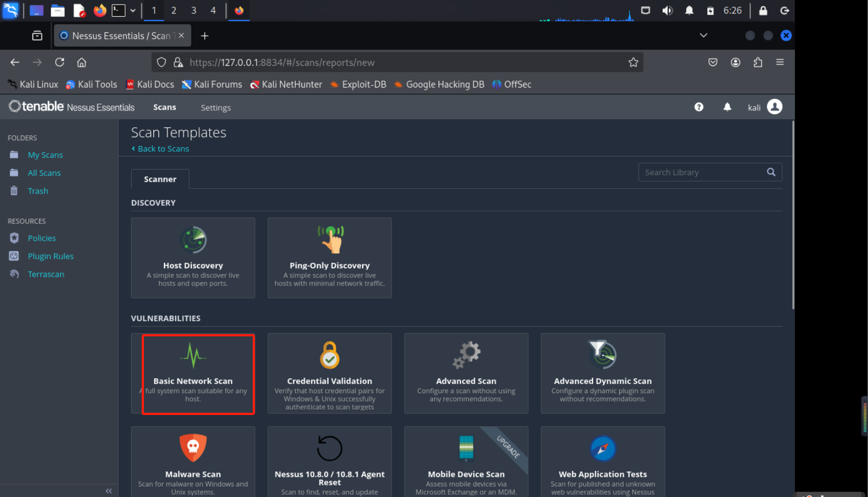Pick the Malware Scan template

pos(193,462)
